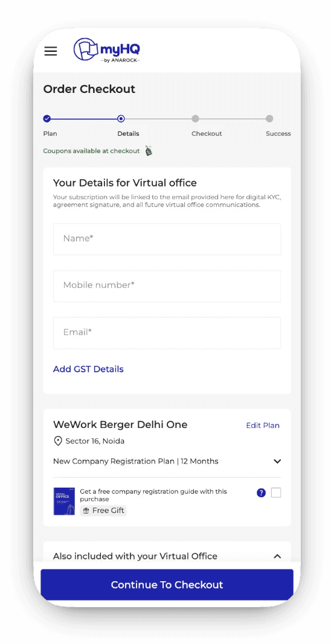Click the Edit Plan link
This screenshot has height=644, width=331.
263,425
